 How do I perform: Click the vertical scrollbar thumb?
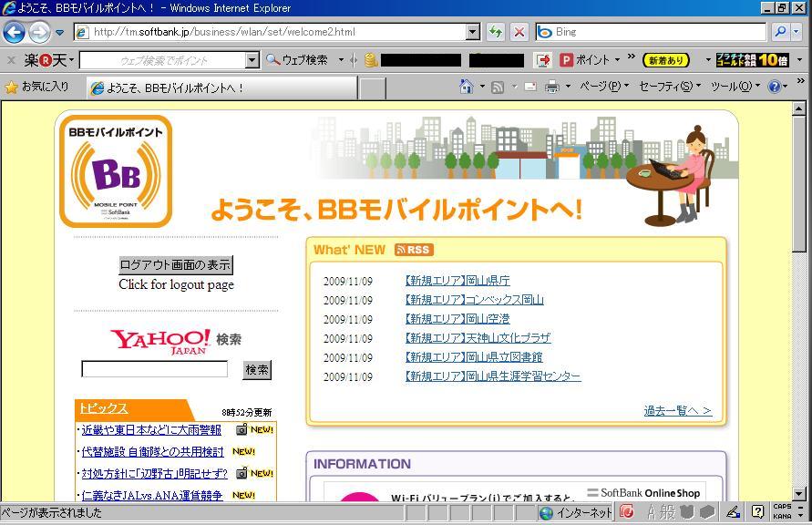pos(798,184)
